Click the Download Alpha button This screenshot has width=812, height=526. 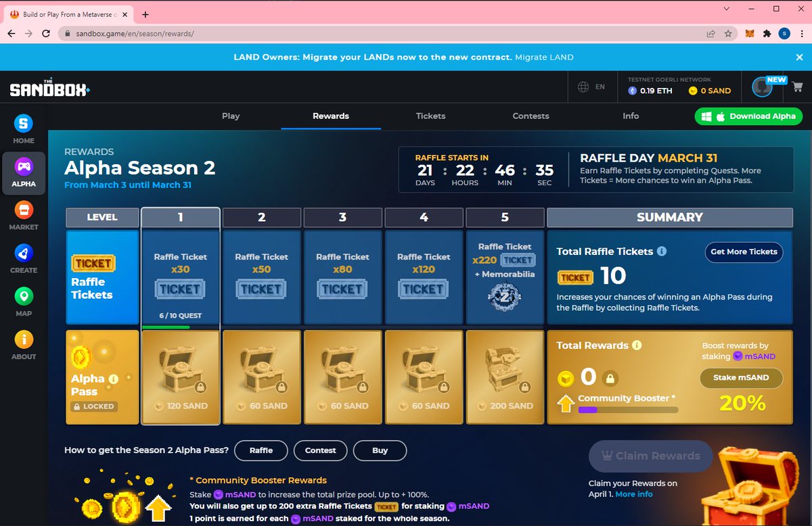[748, 116]
